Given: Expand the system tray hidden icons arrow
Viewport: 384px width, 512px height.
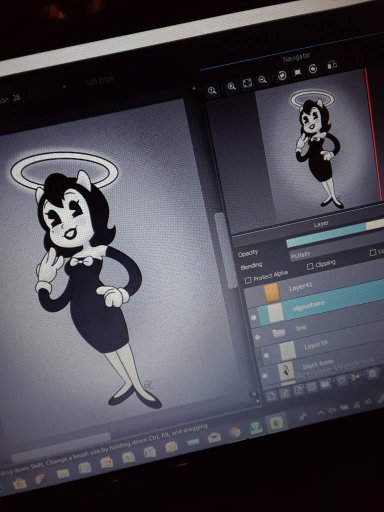Looking at the screenshot, I should coord(321,412).
